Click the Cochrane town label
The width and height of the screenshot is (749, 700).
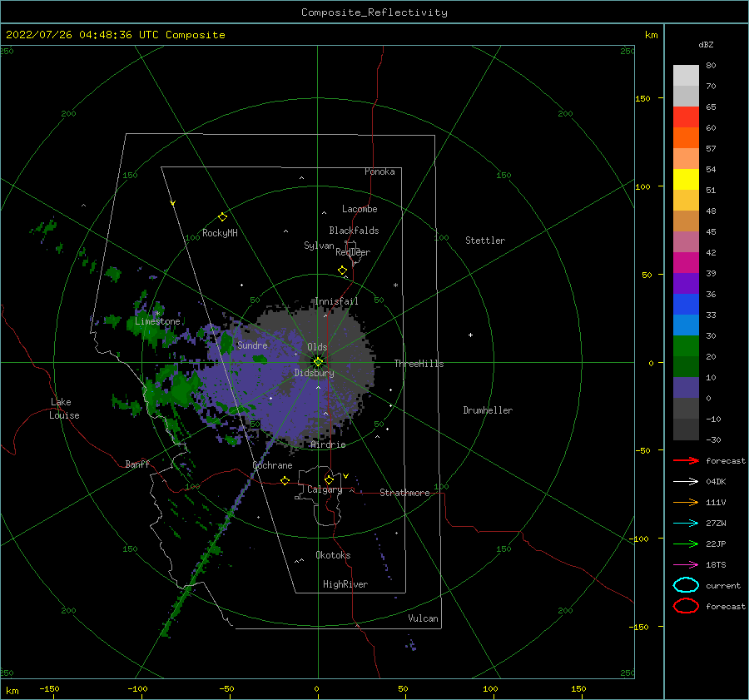click(x=272, y=465)
